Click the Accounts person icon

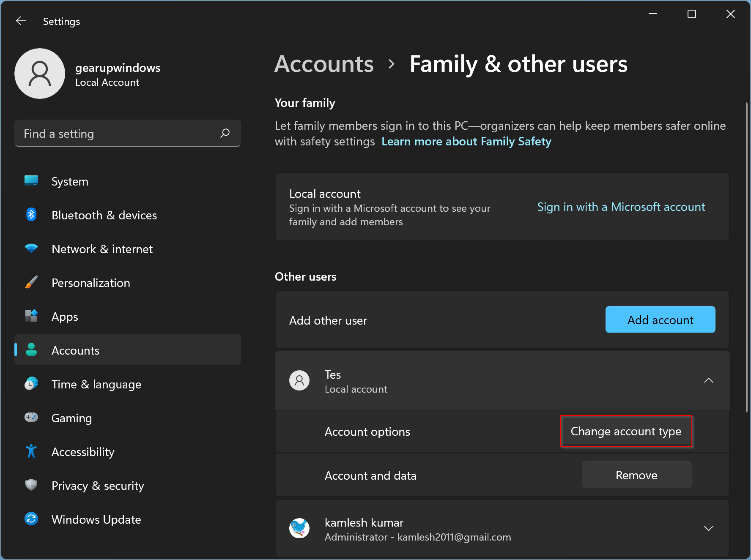[x=31, y=350]
